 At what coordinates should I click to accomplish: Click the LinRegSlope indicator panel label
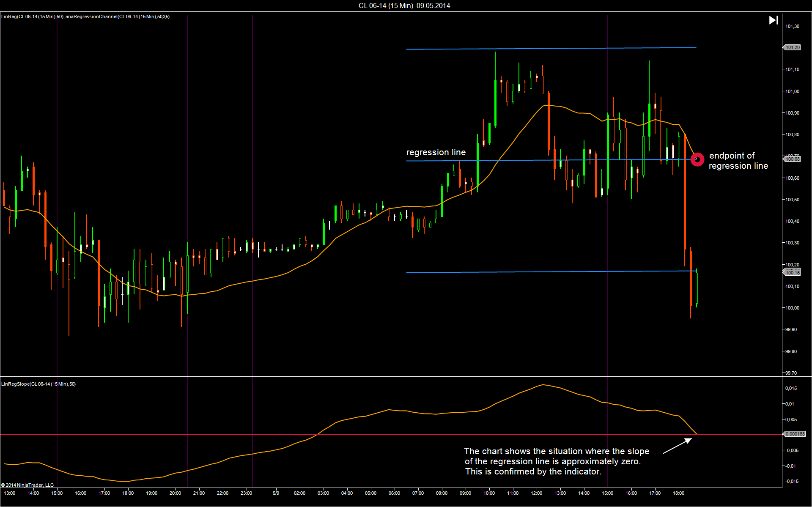point(38,384)
